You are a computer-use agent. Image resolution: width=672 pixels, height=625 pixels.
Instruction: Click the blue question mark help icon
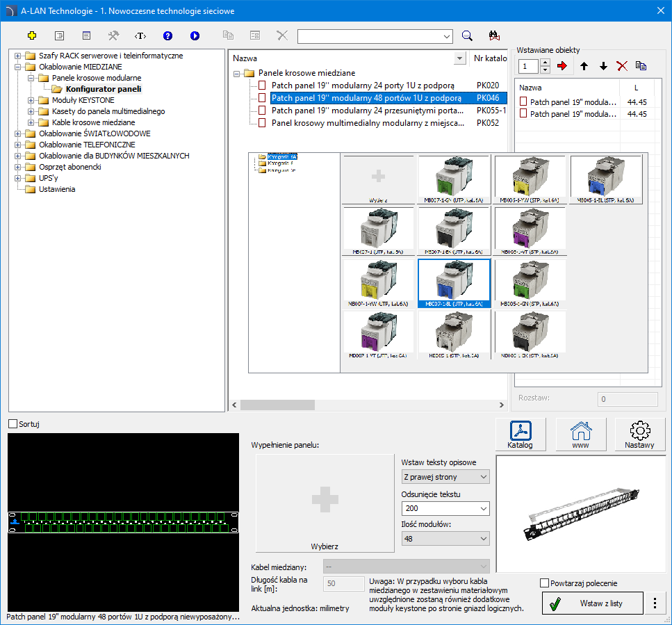[x=167, y=35]
